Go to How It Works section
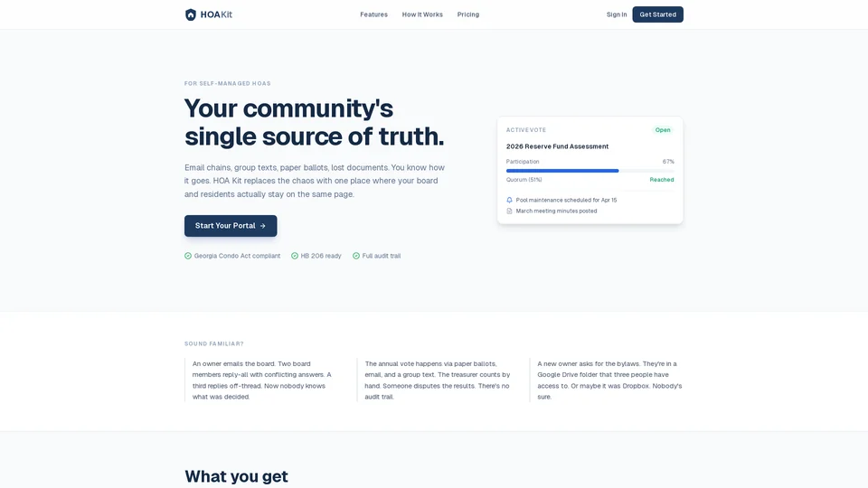The image size is (868, 488). point(422,14)
